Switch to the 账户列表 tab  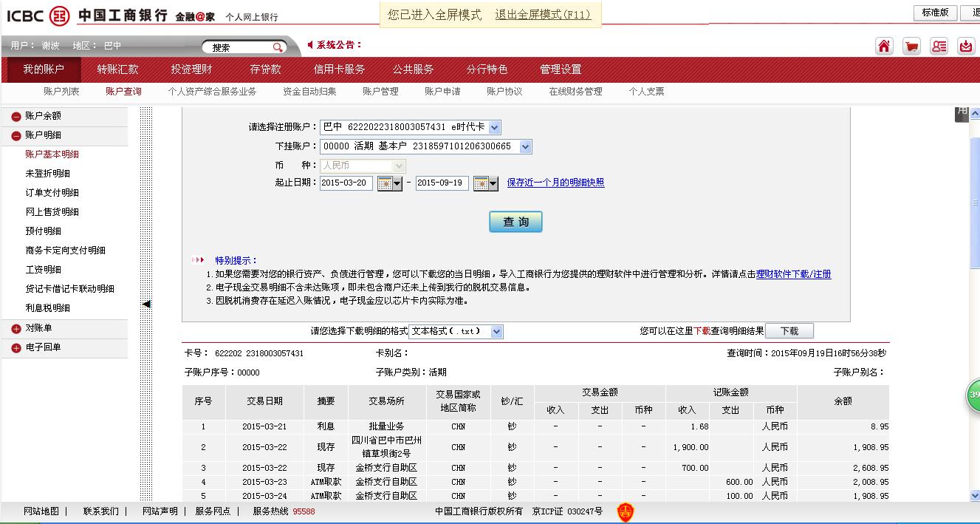[x=61, y=92]
